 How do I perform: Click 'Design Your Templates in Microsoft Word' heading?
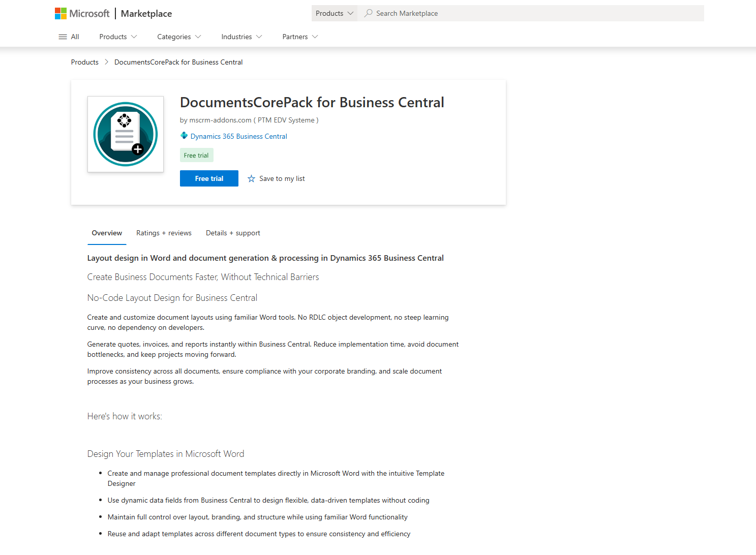coord(166,454)
